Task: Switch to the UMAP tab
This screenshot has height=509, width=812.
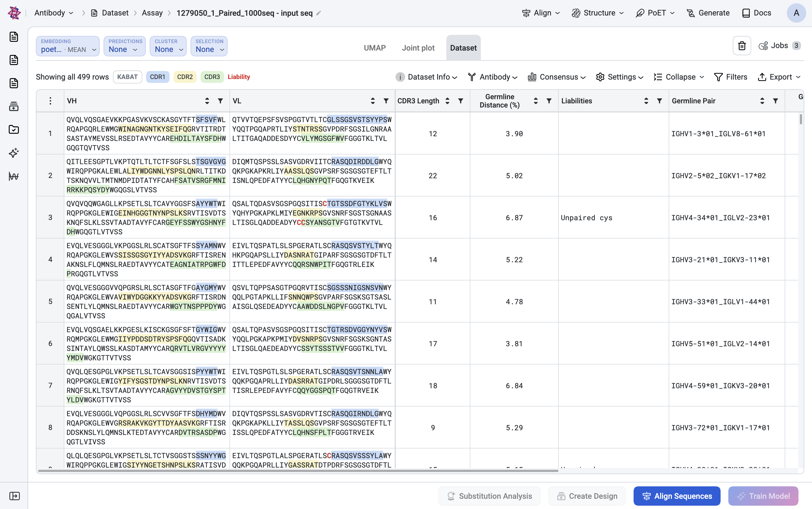Action: (375, 48)
